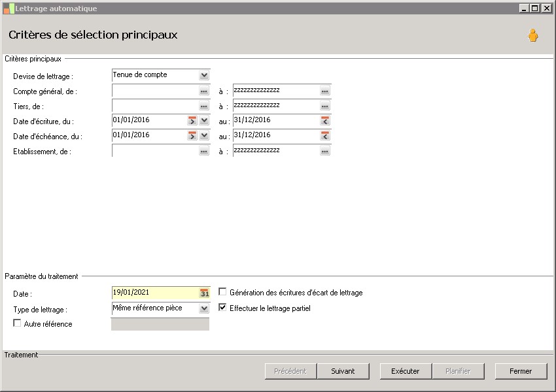Expand the Type de lettrage dropdown
Screen dimensions: 556x392
click(x=204, y=308)
